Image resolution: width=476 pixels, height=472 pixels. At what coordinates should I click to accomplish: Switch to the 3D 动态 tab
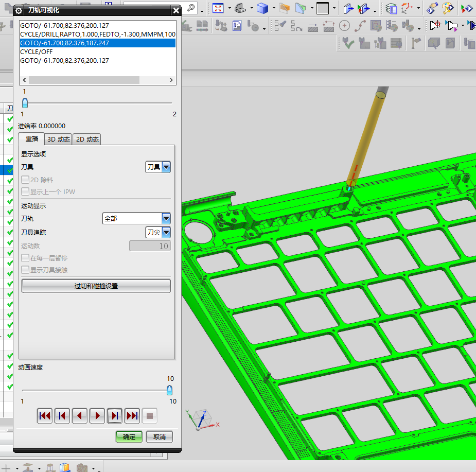point(59,139)
